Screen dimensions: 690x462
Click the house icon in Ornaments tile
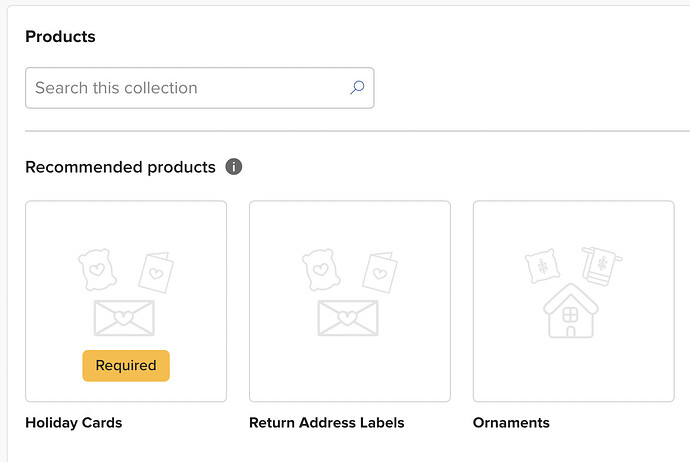click(x=571, y=311)
